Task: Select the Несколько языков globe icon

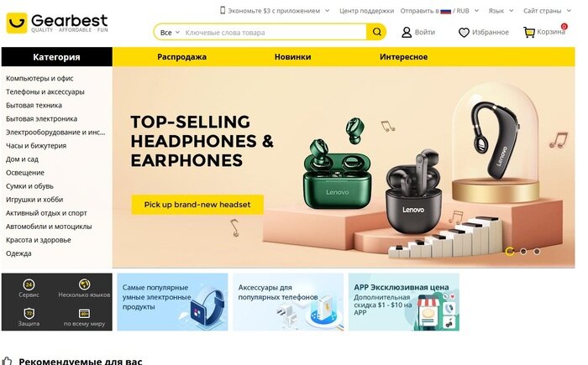Action: pos(84,284)
